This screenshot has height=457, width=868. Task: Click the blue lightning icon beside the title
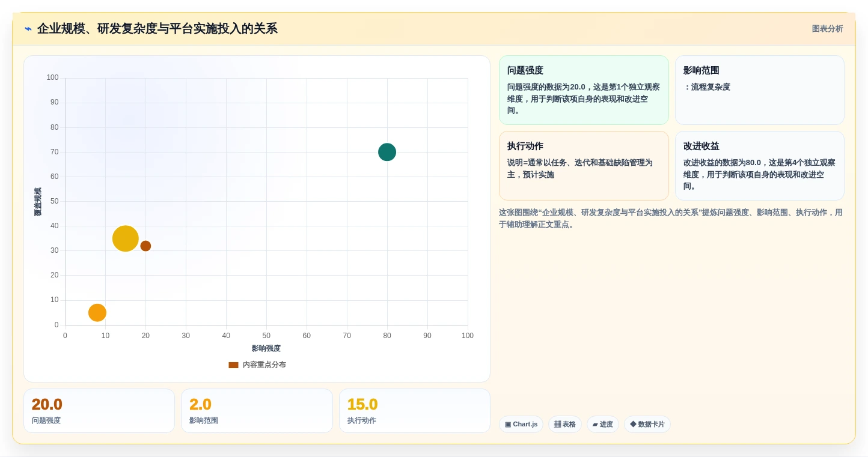pos(28,29)
